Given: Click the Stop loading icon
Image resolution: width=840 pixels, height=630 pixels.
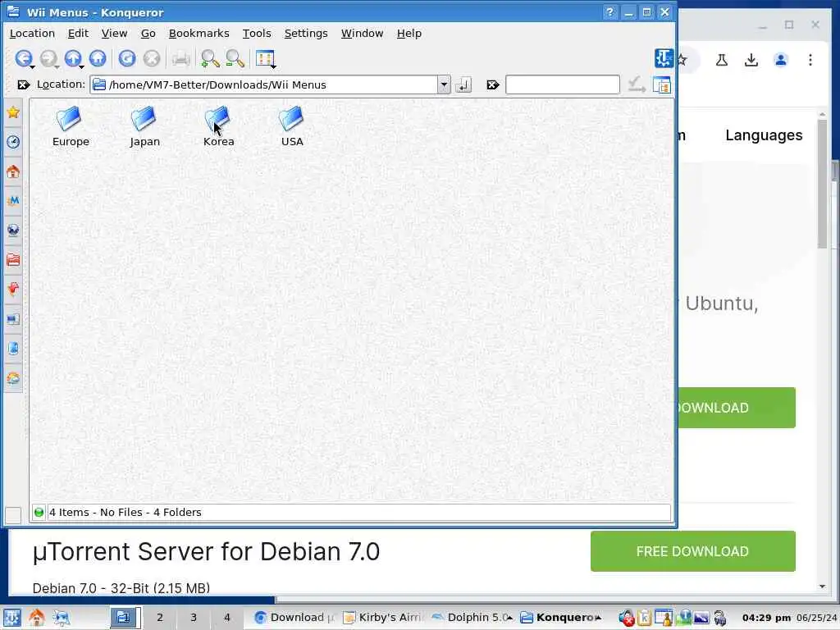Looking at the screenshot, I should pyautogui.click(x=152, y=58).
